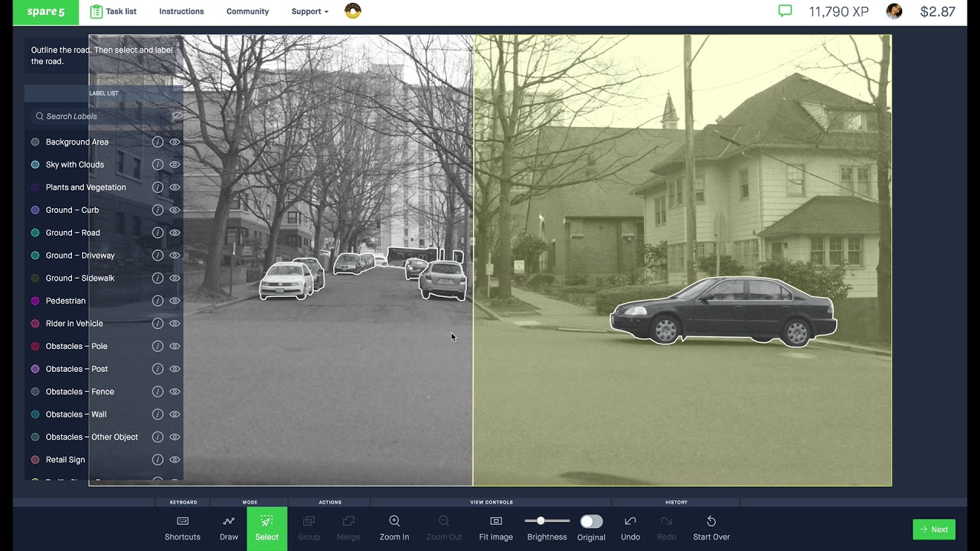Viewport: 980px width, 551px height.
Task: Show info for Background Area label
Action: 158,142
